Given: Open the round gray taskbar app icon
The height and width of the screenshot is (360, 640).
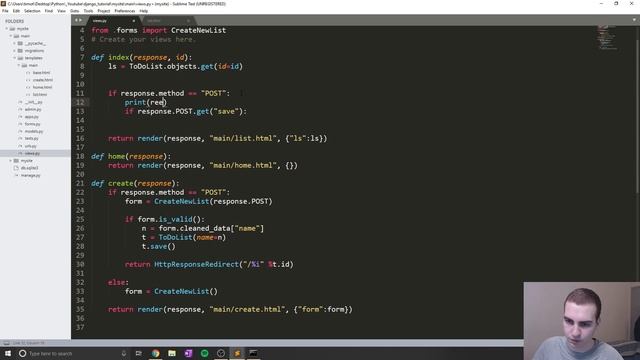Looking at the screenshot, I should pyautogui.click(x=221, y=353).
